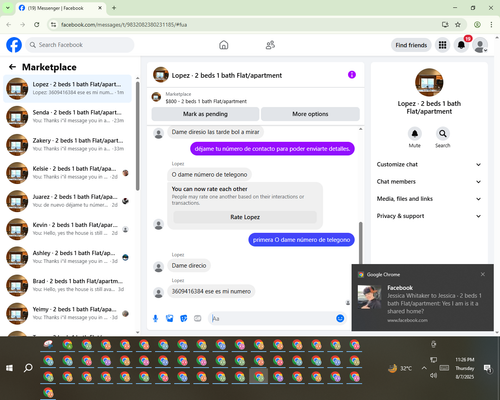Open Yeimy conversation in list

pos(67,313)
